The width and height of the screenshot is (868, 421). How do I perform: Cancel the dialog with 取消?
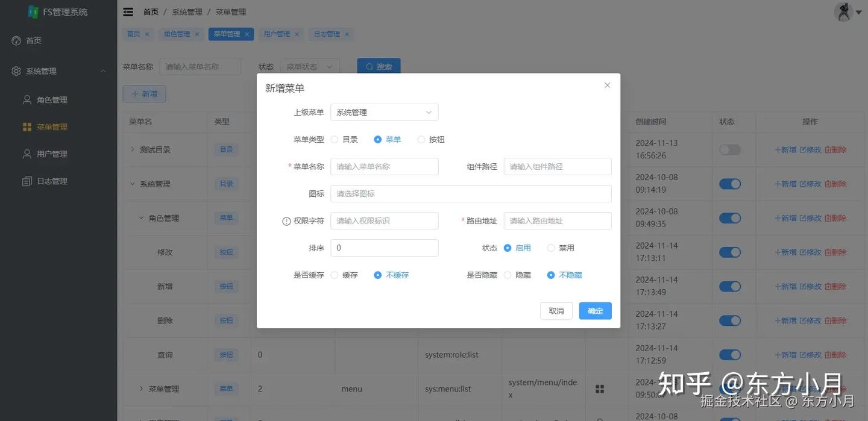coord(555,311)
